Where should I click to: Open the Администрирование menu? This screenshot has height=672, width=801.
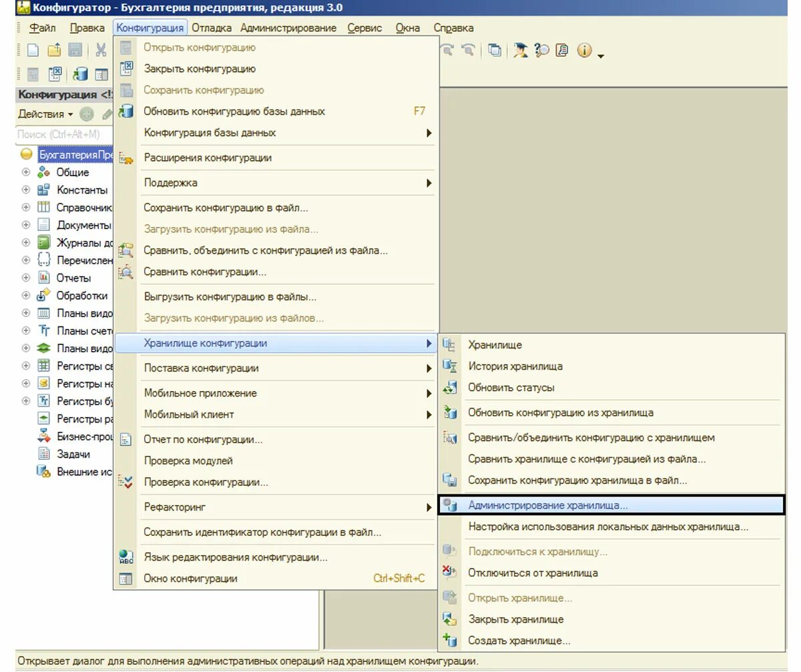(288, 28)
